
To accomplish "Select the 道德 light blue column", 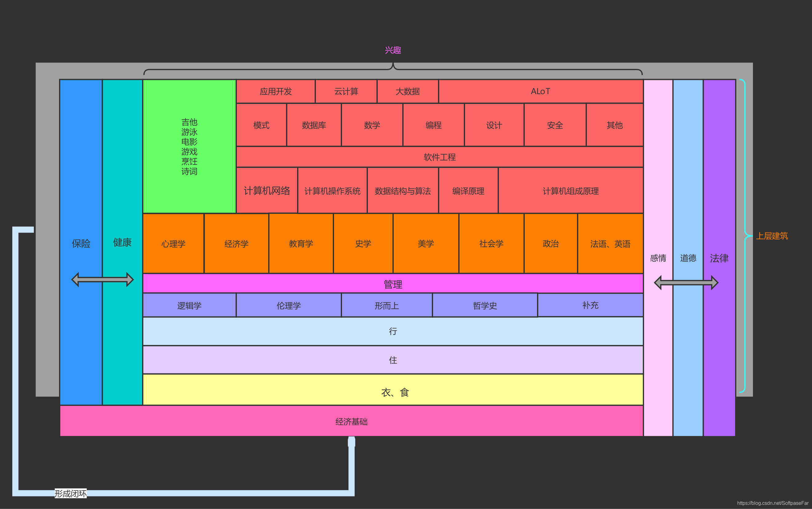I will click(688, 258).
